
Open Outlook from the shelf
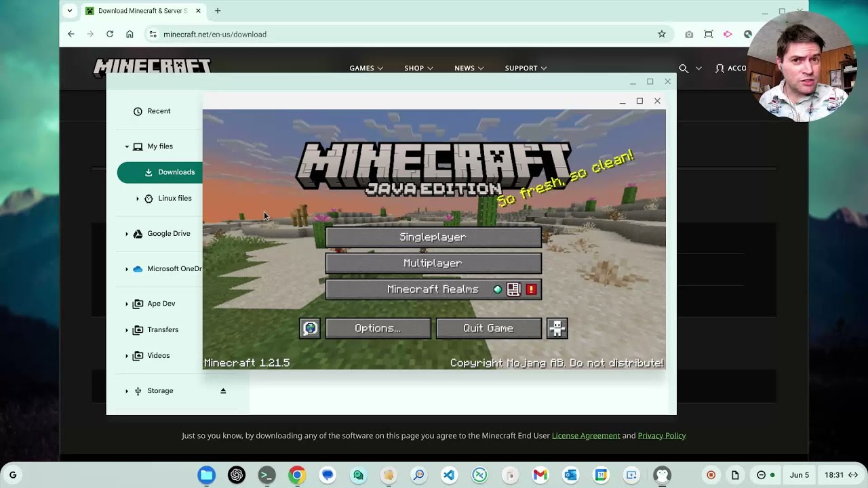(570, 475)
